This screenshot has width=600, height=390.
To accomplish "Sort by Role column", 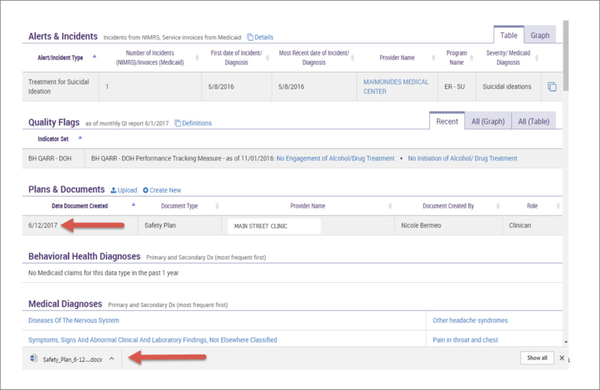I will [532, 206].
